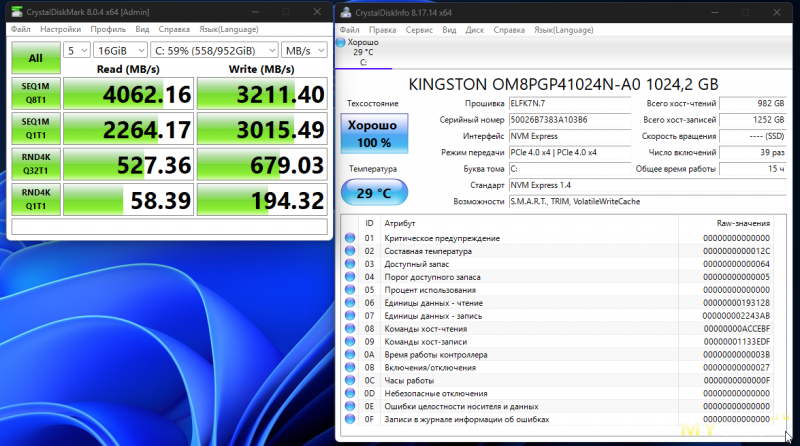Open Справка menu in CrystalDiskMark
The width and height of the screenshot is (800, 446).
click(174, 29)
